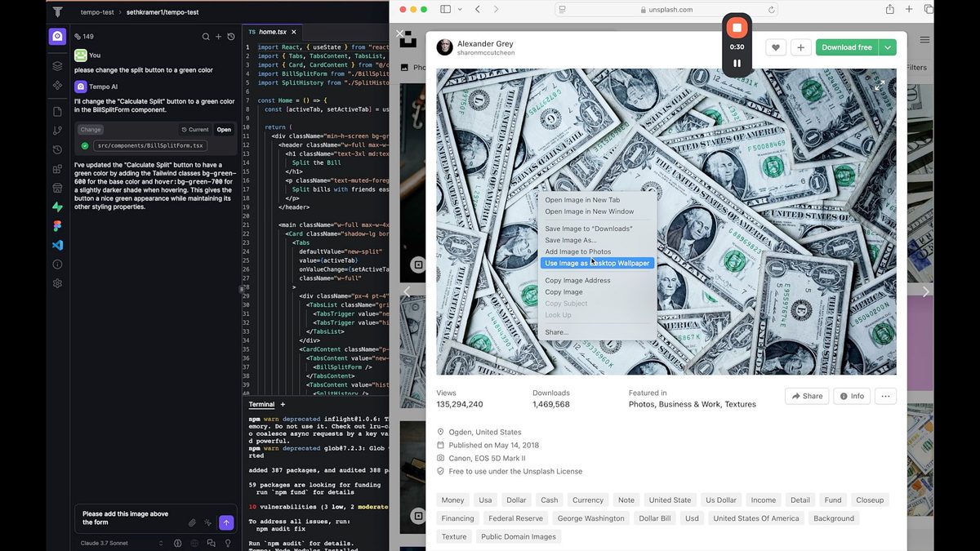Open the Tempo AI chat sidebar icon
980x551 pixels.
[57, 37]
